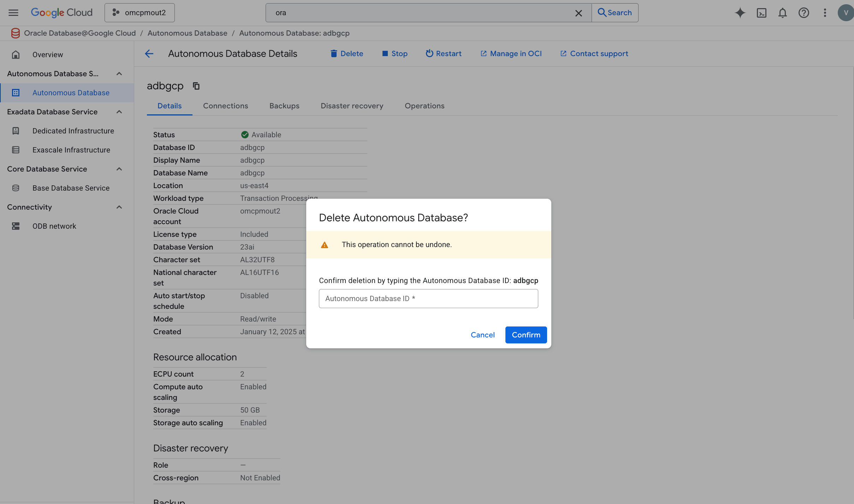Switch to the Connections tab
This screenshot has width=854, height=504.
click(225, 106)
